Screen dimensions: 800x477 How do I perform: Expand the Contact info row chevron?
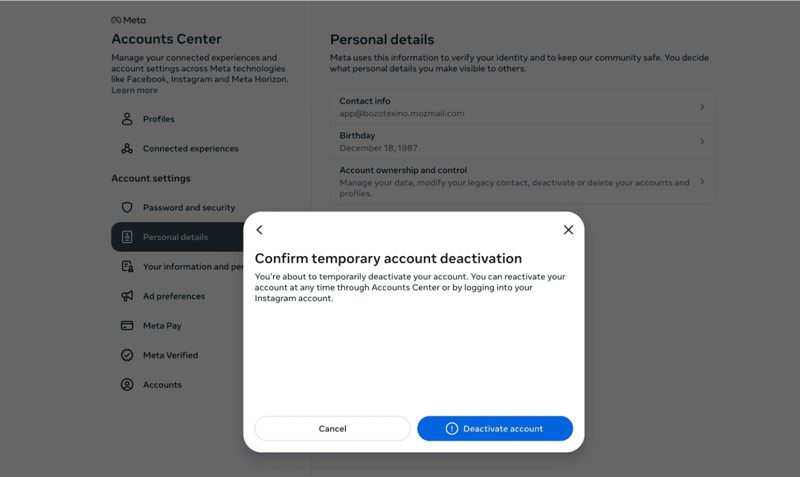(702, 107)
